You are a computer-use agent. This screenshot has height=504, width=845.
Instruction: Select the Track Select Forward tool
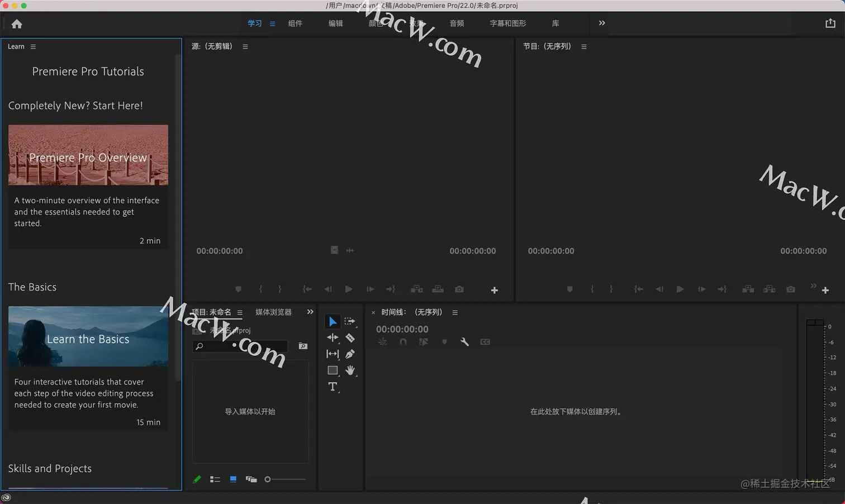point(350,321)
